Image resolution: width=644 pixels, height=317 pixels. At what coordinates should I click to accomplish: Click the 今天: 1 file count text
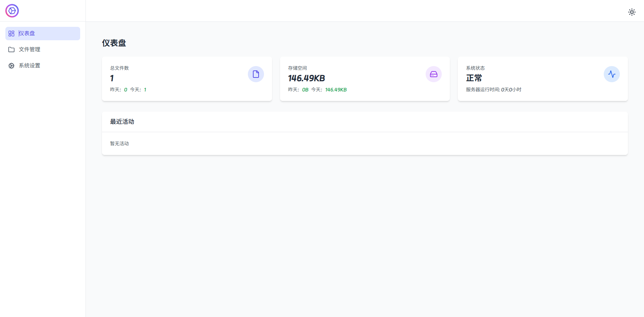138,90
